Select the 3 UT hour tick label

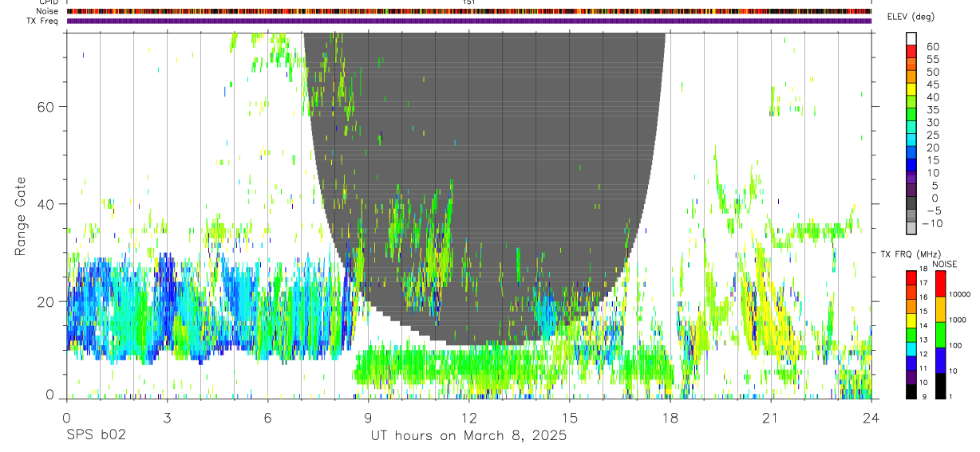167,418
